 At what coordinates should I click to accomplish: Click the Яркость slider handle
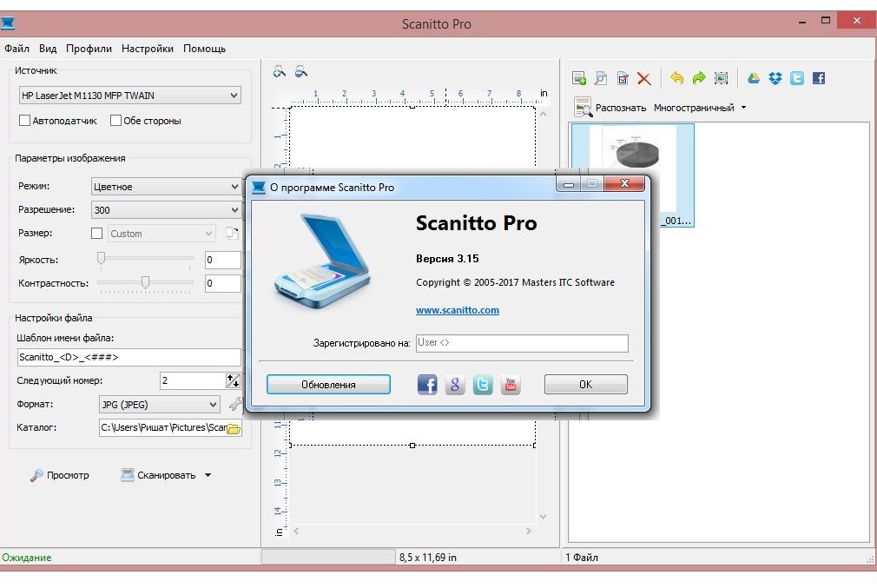pos(102,258)
